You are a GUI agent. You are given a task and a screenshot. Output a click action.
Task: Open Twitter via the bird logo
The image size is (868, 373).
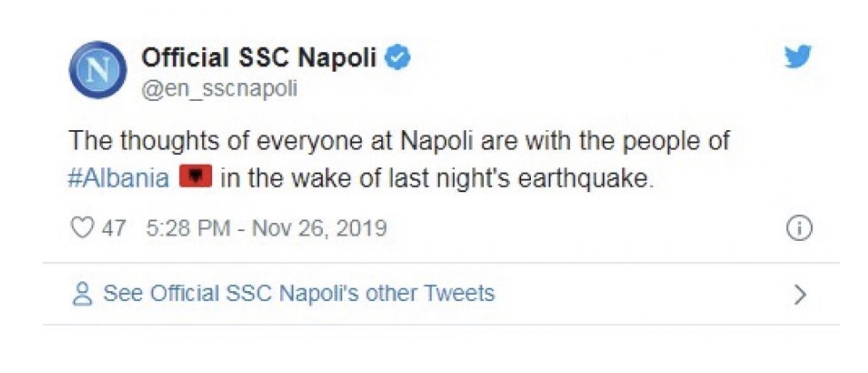point(798,57)
